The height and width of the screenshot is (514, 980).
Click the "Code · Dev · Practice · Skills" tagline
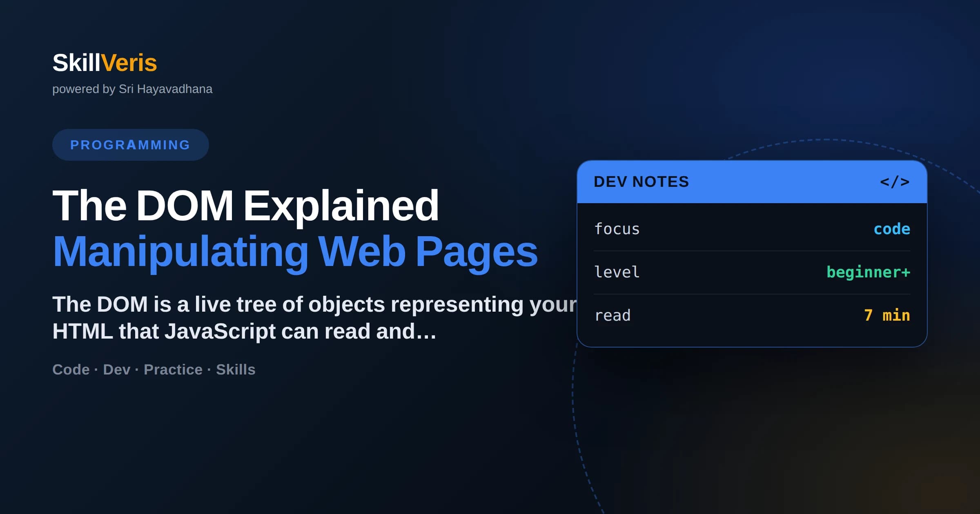(154, 370)
